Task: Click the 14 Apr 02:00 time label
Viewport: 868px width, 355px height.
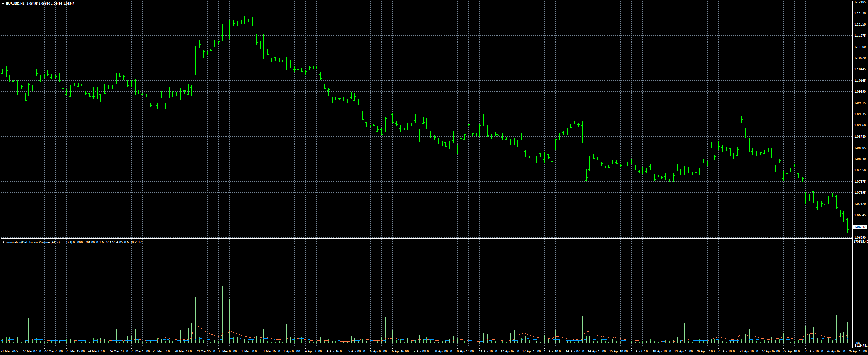Action: click(575, 351)
